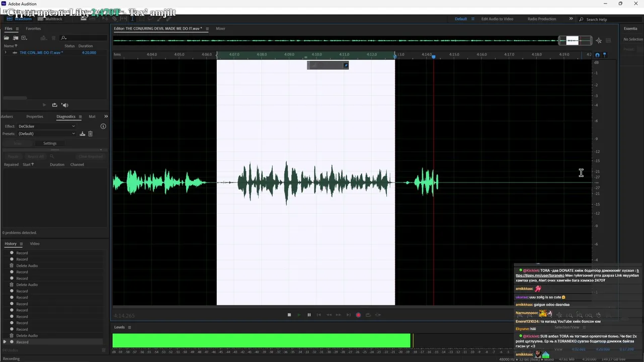
Task: Click timeline ruler at 4:15.0
Action: coord(454,54)
